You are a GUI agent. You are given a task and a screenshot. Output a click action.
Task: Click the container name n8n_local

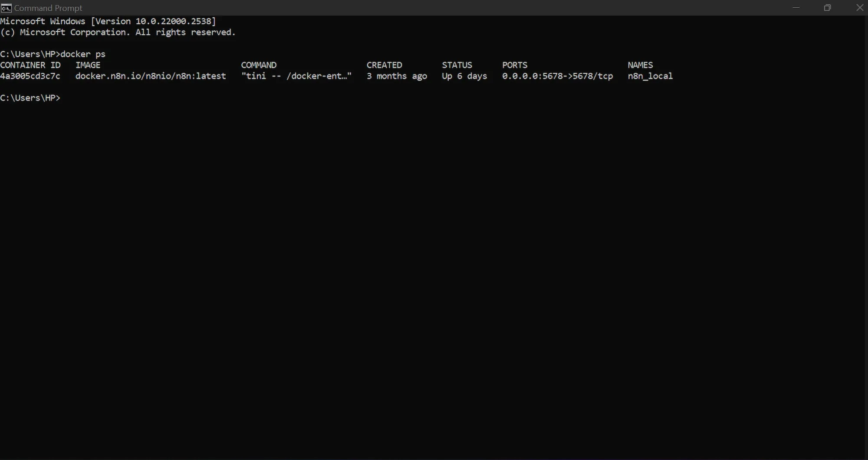(x=650, y=76)
